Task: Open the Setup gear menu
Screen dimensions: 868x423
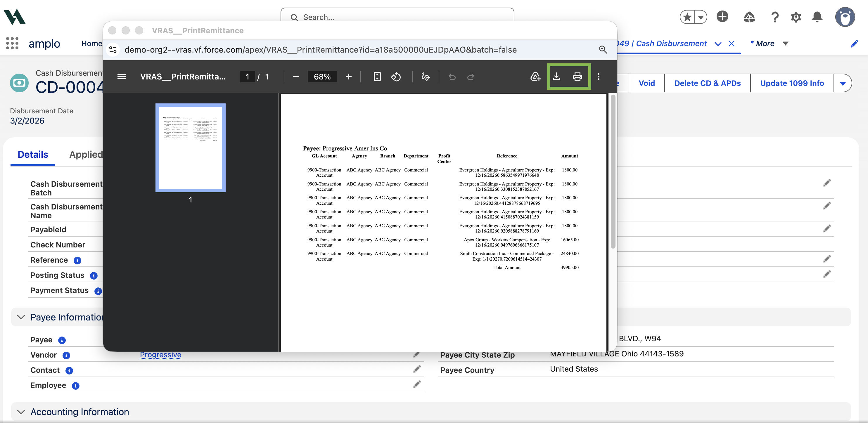Action: pos(796,17)
